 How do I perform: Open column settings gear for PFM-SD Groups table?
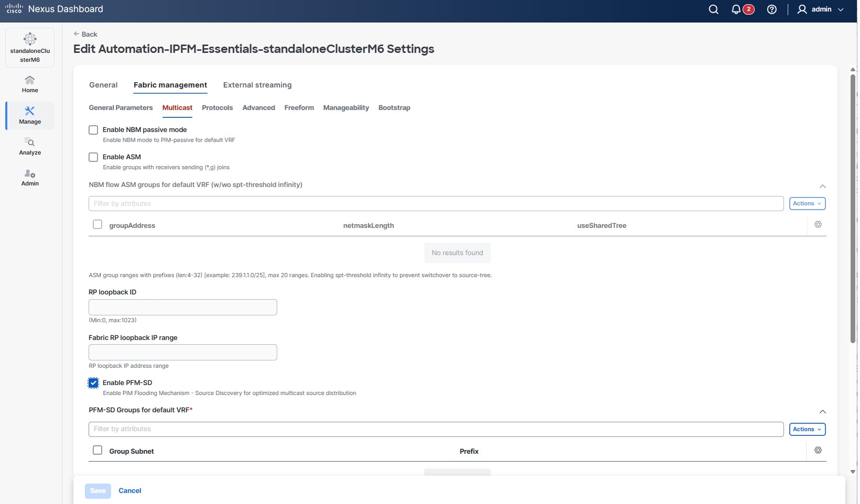pyautogui.click(x=818, y=450)
